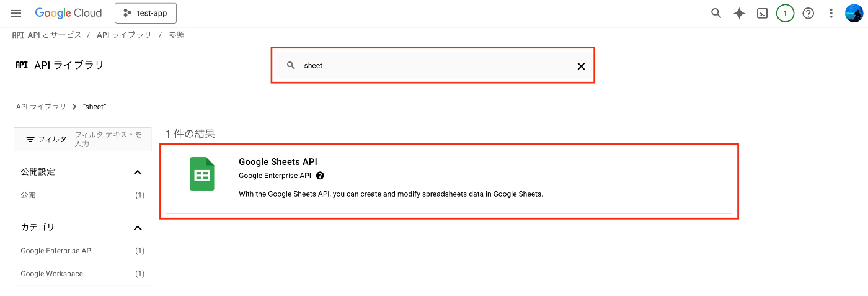
Task: Open the Gemini sparkle assistant icon
Action: pos(739,13)
